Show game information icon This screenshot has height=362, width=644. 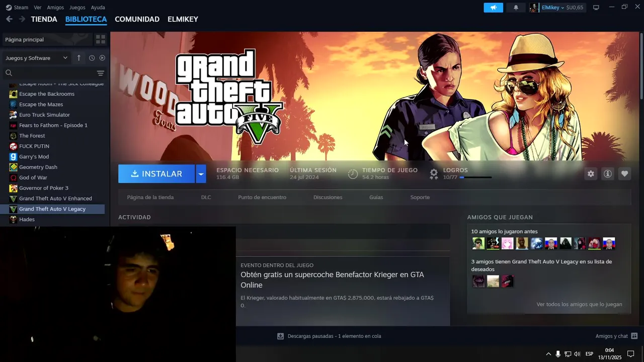tap(608, 174)
